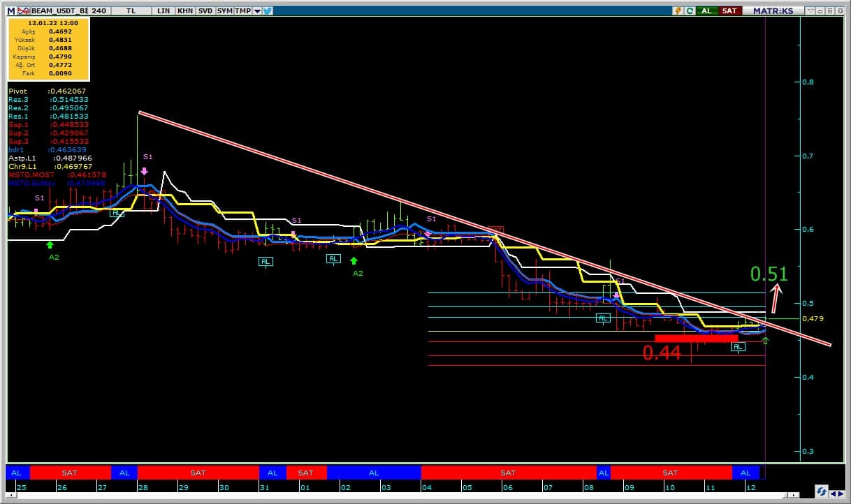Open the Twitter bird icon
This screenshot has height=504, width=851.
pos(268,10)
